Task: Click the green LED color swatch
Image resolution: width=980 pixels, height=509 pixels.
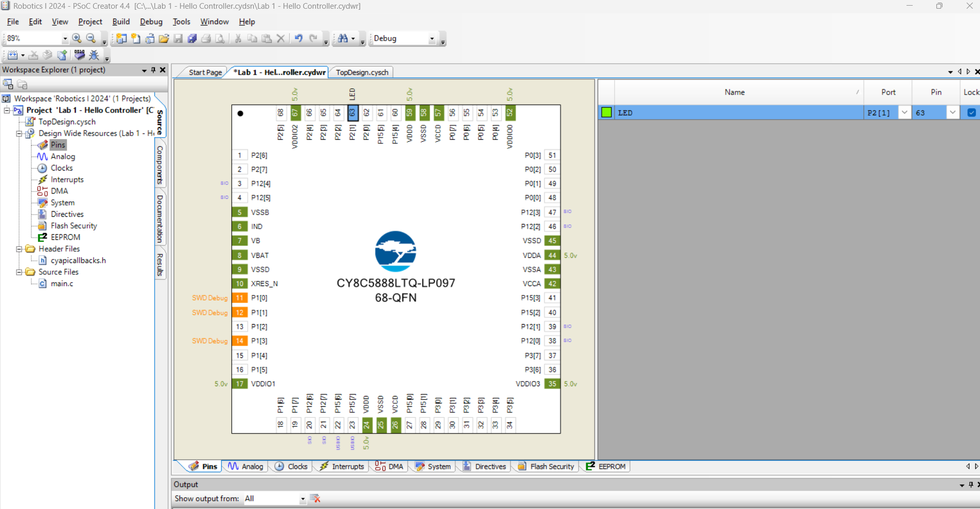Action: 606,112
